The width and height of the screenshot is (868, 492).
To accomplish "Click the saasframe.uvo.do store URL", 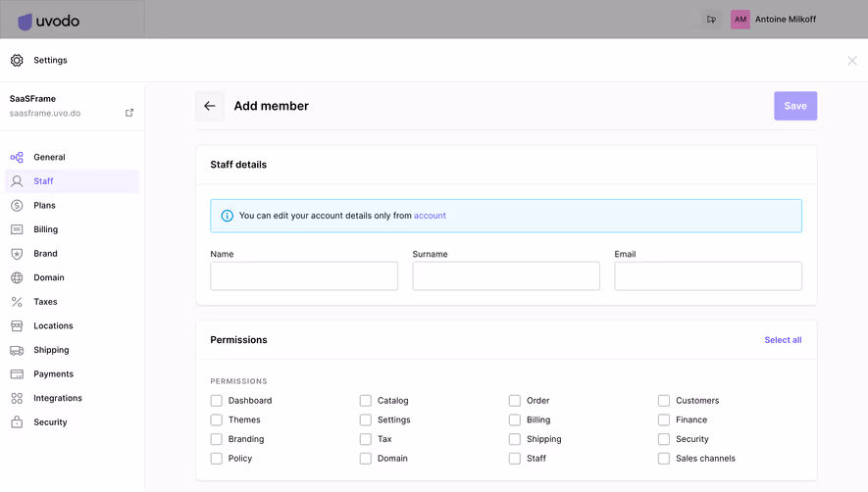I will point(45,113).
